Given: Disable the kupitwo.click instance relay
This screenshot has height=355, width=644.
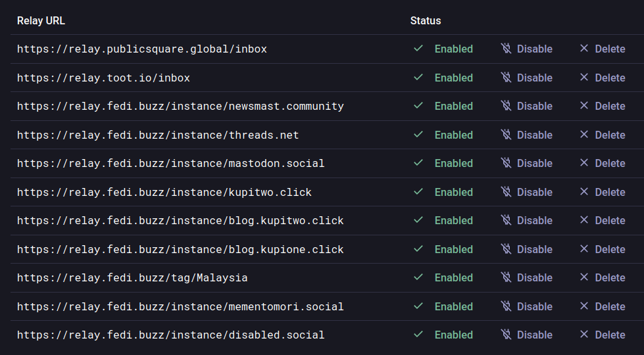Looking at the screenshot, I should pos(527,192).
